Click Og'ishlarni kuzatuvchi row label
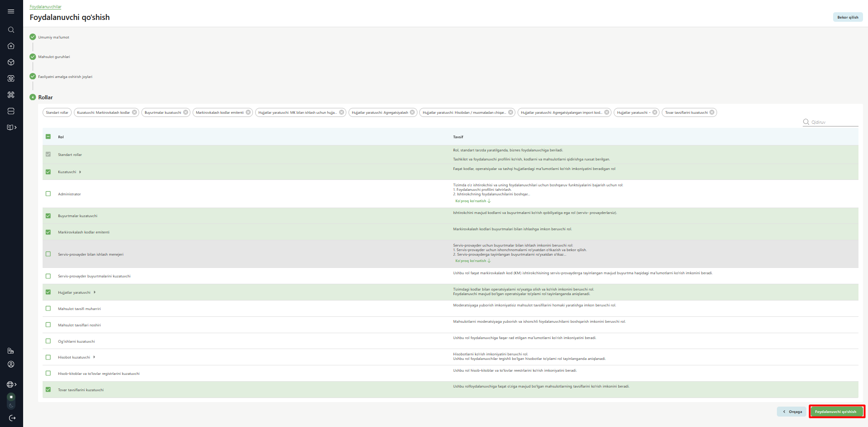868x427 pixels. [x=77, y=341]
